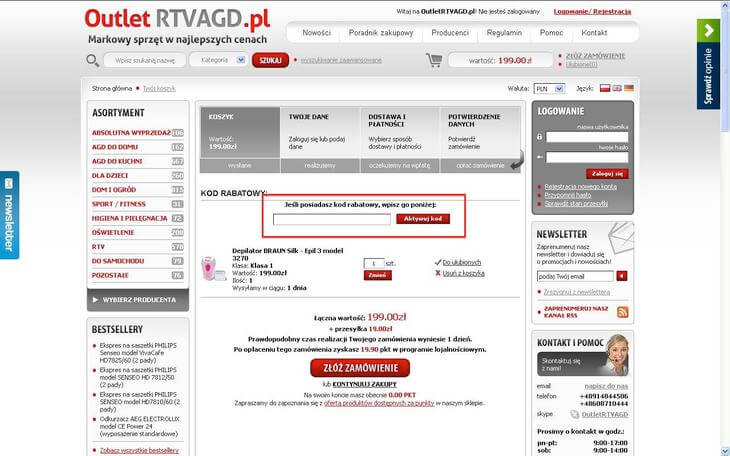Focus the product quantity field

click(x=374, y=263)
